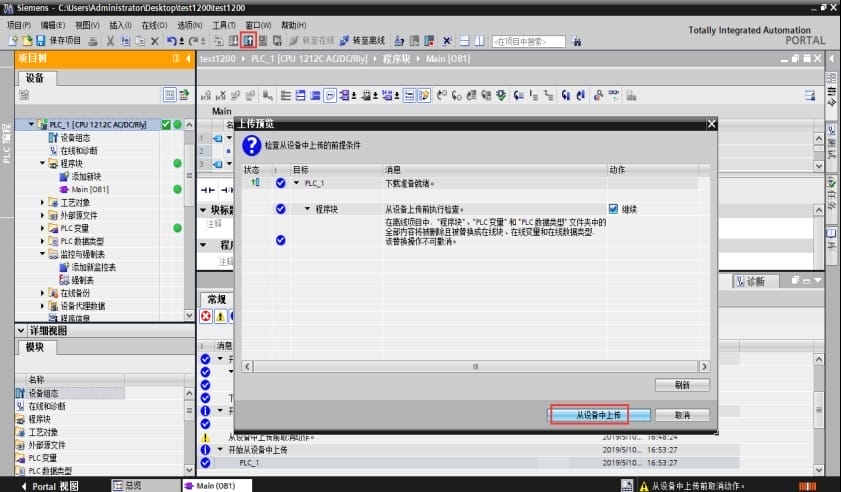Select Main [OB1] block in project tree
This screenshot has height=492, width=841.
[x=89, y=189]
